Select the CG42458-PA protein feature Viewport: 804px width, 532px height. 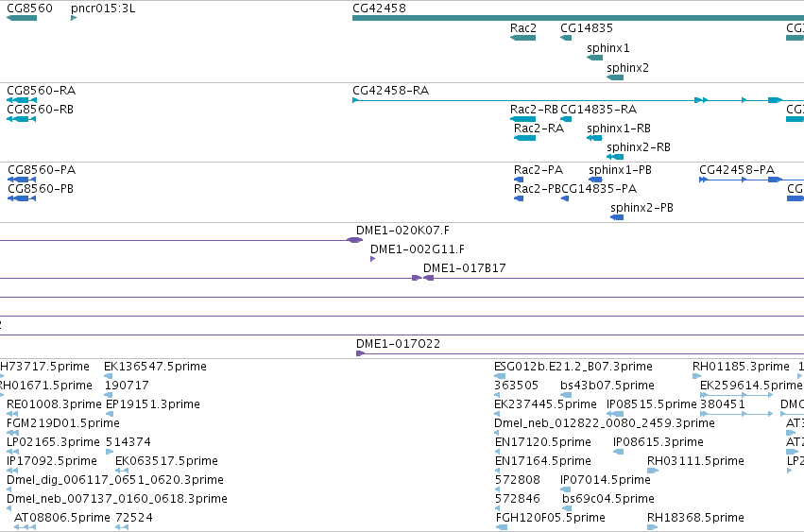click(x=751, y=180)
